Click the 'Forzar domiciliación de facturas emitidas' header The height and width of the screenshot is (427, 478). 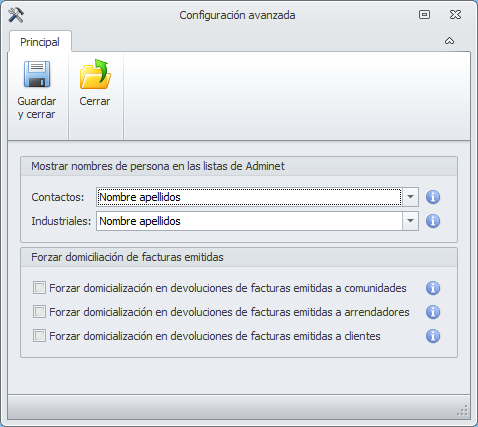click(x=239, y=257)
